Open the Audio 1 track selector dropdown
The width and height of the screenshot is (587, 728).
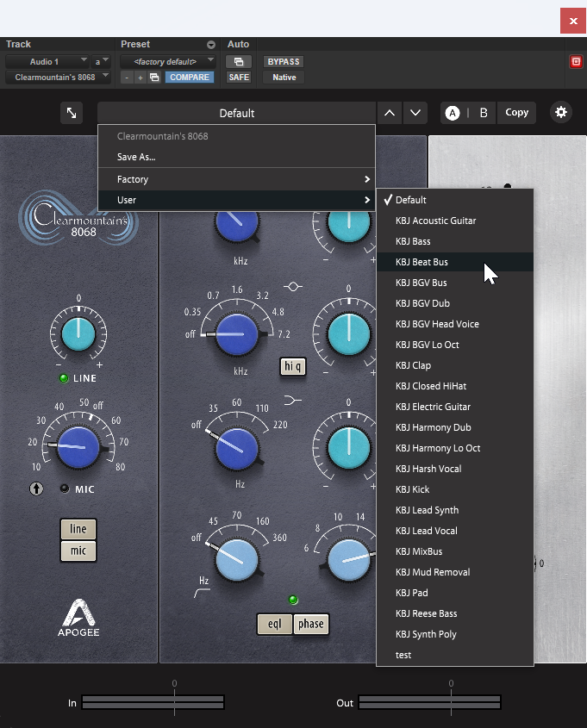tap(47, 62)
